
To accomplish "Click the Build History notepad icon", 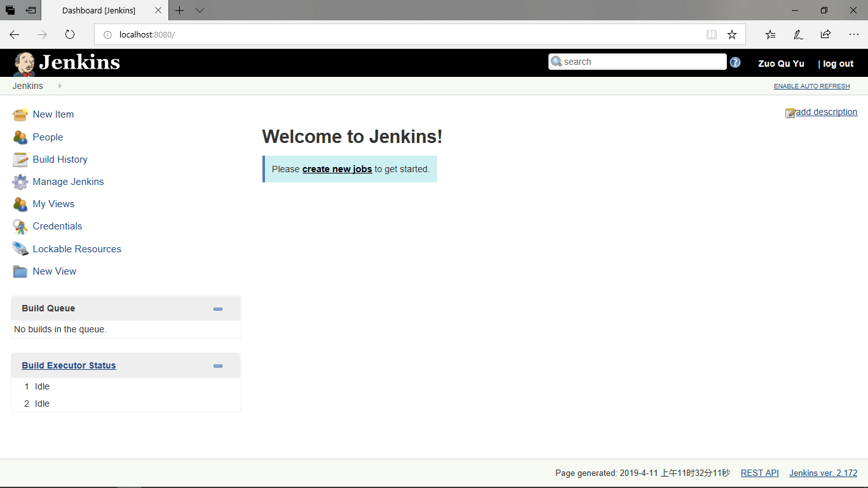I will tap(20, 159).
